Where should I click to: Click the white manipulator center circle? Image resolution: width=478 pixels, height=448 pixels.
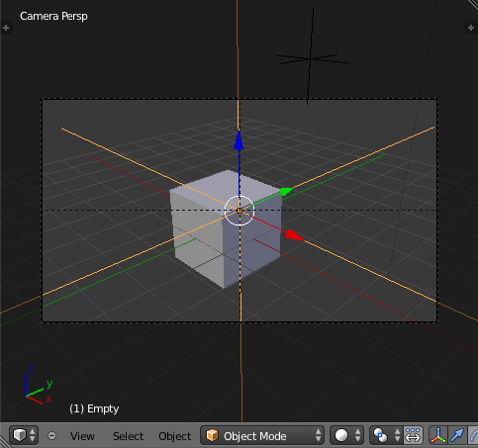tap(239, 211)
